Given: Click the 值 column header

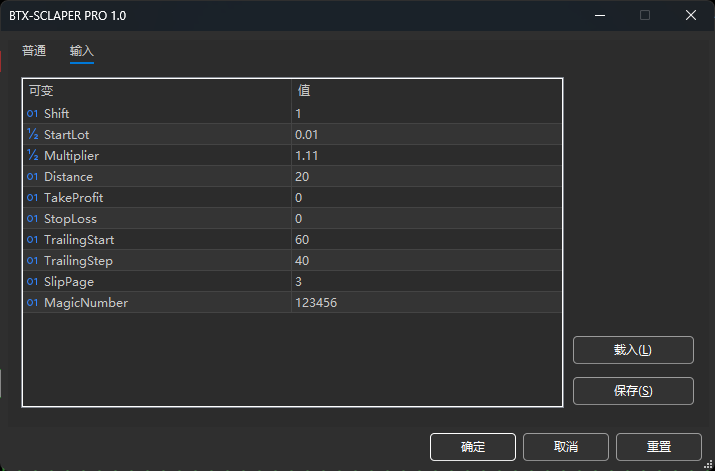Looking at the screenshot, I should 425,90.
